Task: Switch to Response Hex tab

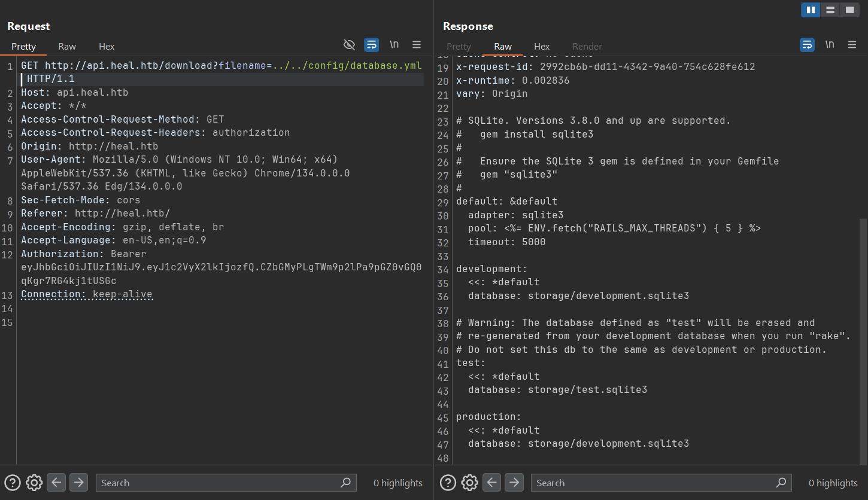Action: click(542, 47)
